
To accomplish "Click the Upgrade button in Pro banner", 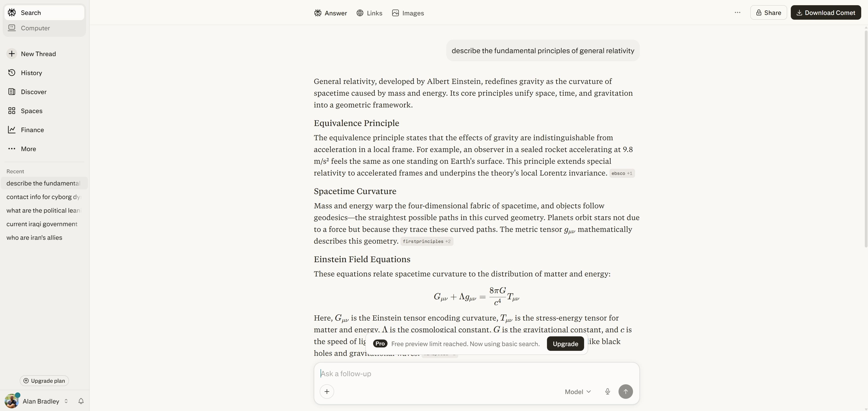I will (x=565, y=344).
